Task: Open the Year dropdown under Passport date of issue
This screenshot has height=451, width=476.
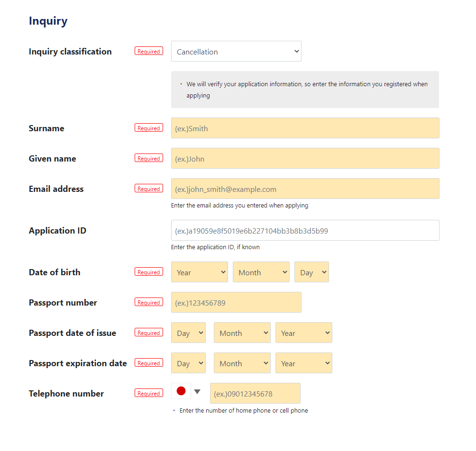Action: (x=303, y=333)
